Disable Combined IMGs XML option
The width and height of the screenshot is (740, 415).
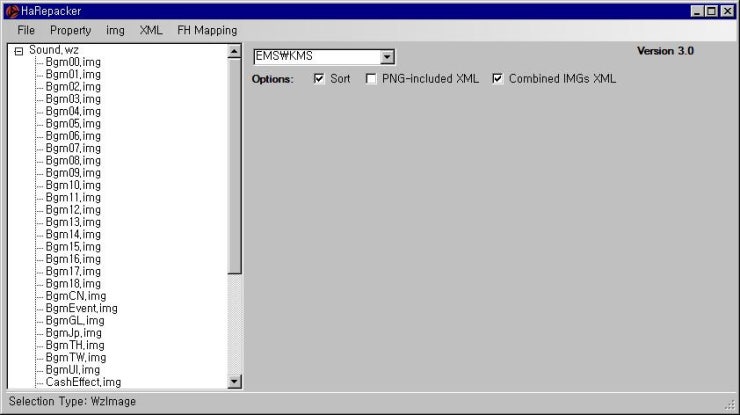497,78
